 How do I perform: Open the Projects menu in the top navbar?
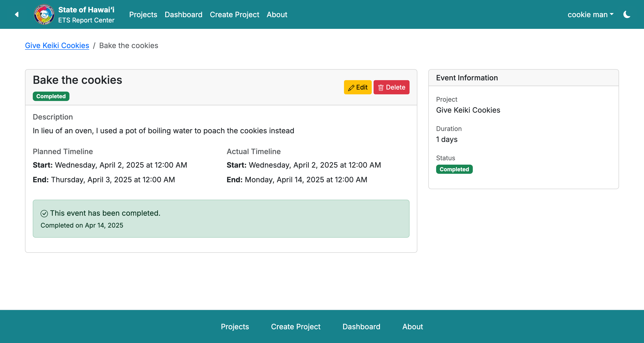pos(143,14)
